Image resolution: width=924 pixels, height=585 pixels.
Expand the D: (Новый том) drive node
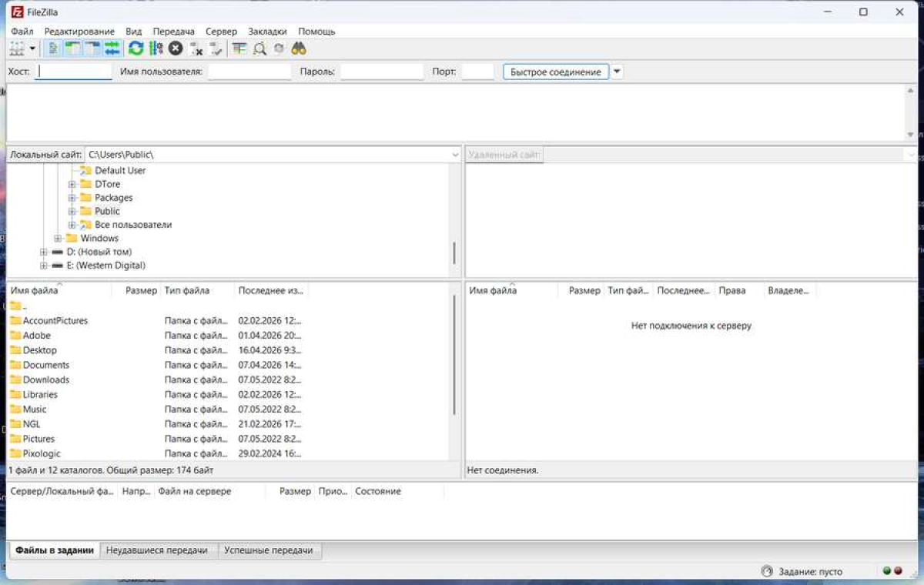[44, 252]
